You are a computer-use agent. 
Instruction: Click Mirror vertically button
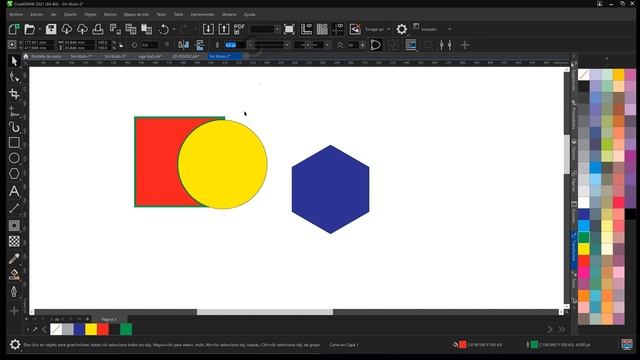point(200,45)
